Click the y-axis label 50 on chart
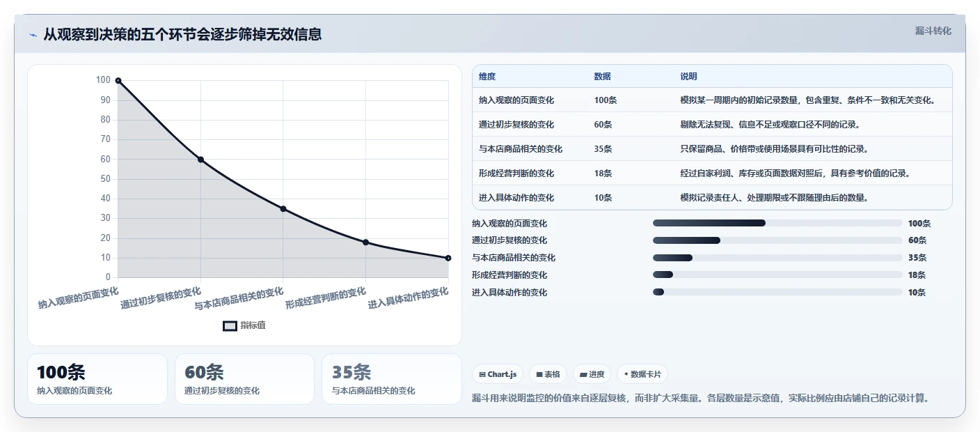This screenshot has width=980, height=432. pos(105,179)
